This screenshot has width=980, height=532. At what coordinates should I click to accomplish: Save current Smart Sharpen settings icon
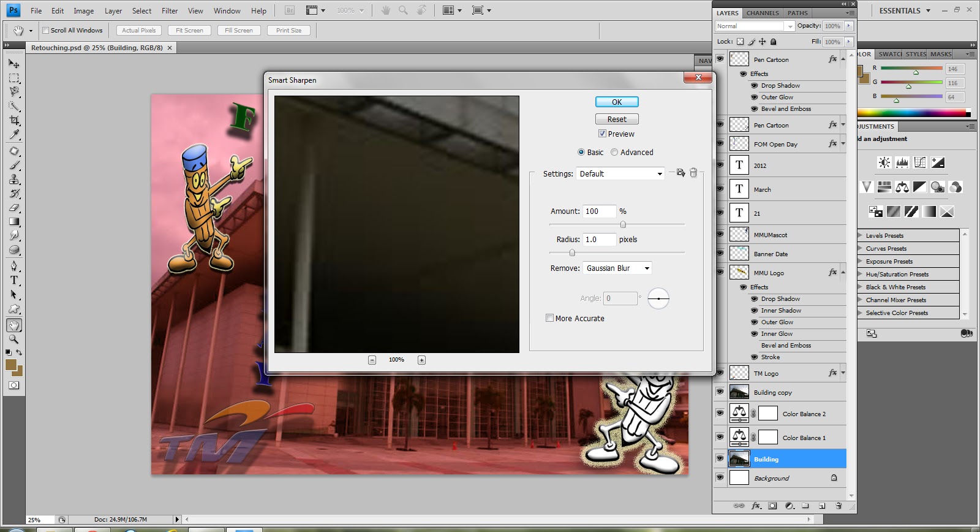680,173
